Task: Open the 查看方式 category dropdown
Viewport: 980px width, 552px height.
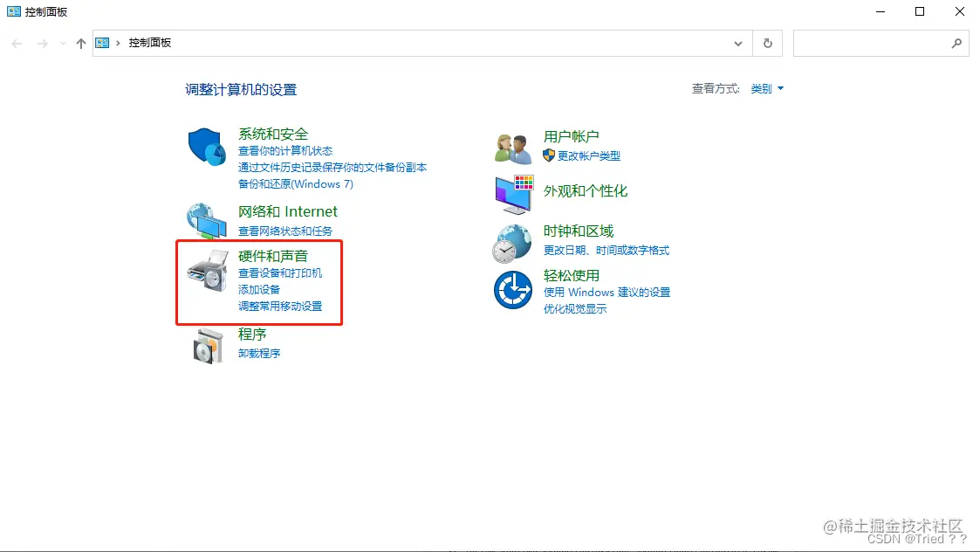Action: click(764, 88)
